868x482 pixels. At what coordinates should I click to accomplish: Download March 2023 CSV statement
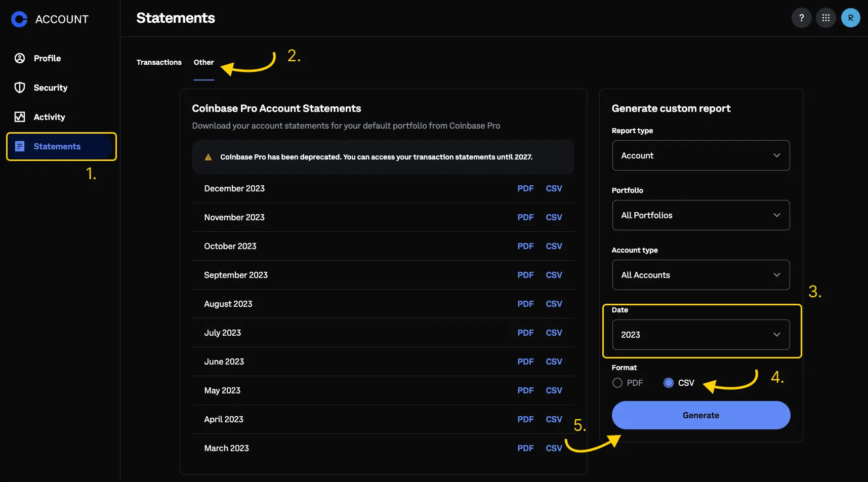tap(554, 448)
